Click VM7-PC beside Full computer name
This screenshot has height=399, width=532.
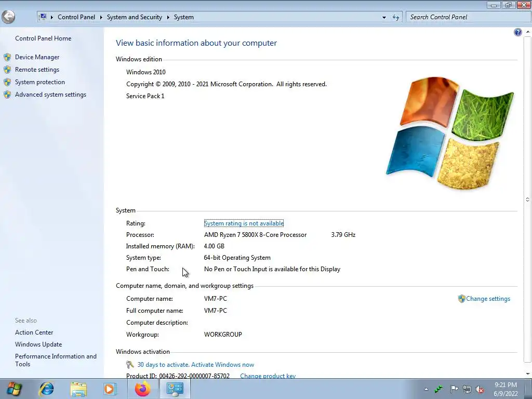click(x=216, y=311)
